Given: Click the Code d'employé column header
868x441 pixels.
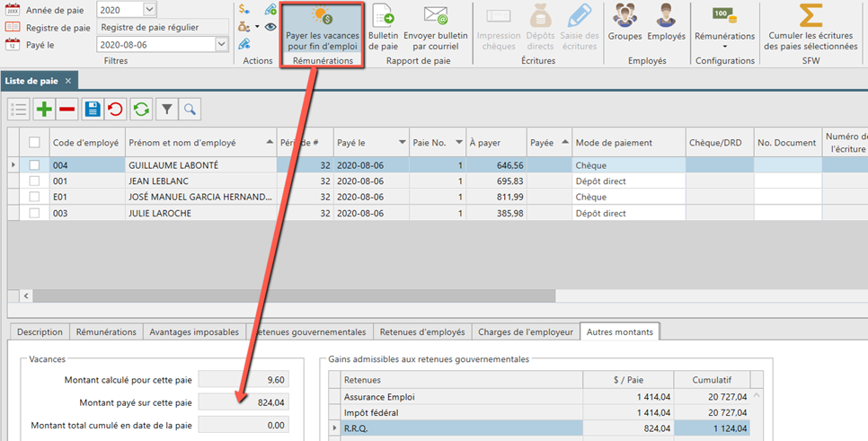Looking at the screenshot, I should pyautogui.click(x=85, y=142).
